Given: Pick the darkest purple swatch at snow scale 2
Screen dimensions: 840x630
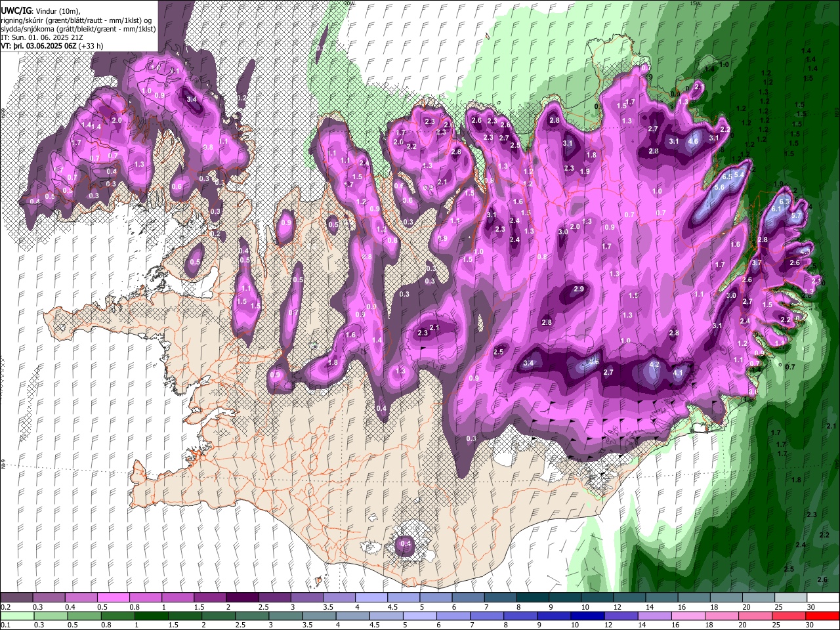Looking at the screenshot, I should [241, 598].
